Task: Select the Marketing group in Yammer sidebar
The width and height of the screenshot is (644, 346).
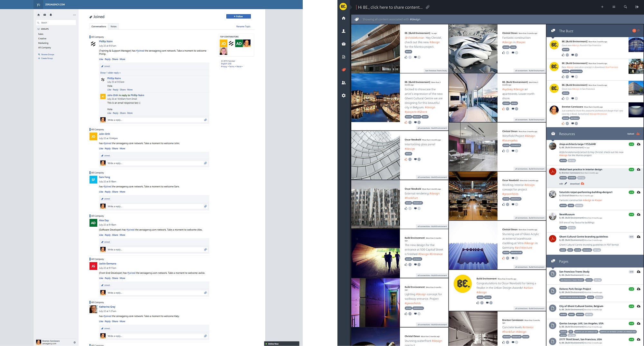Action: pos(43,43)
